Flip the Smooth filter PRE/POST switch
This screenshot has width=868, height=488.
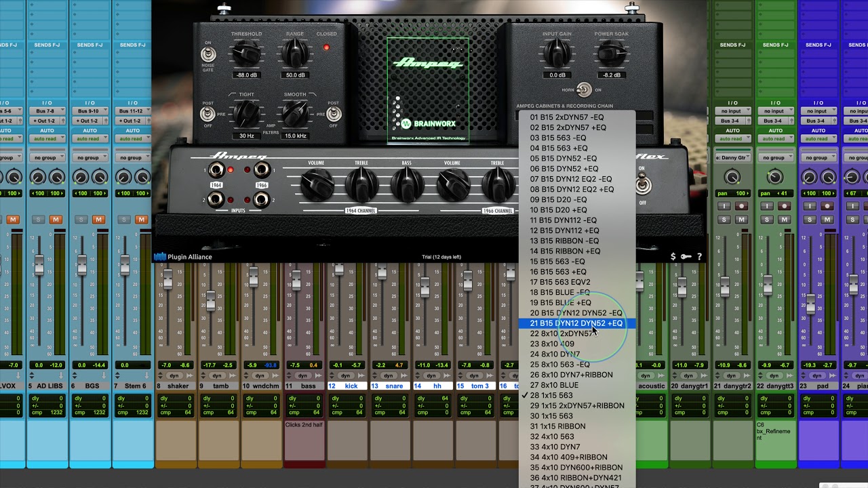[x=333, y=113]
